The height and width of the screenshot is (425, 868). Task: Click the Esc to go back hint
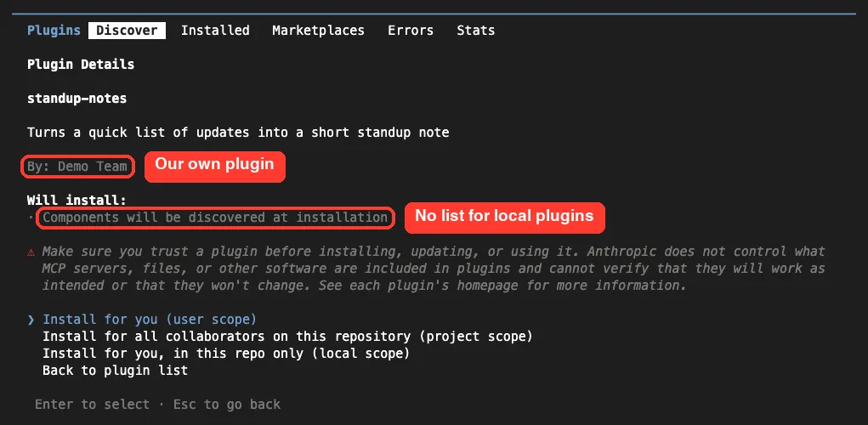click(227, 405)
